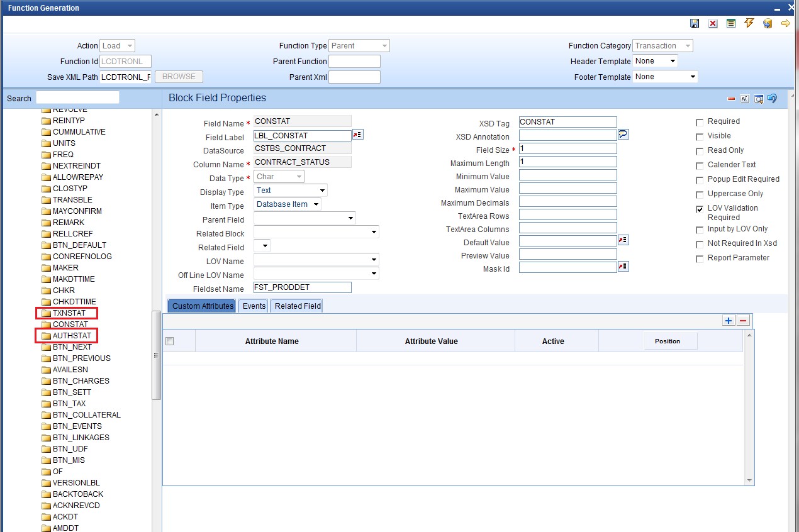Screen dimensions: 799x532
Task: Click the tree panel vertical scrollbar thumb
Action: pos(157,355)
